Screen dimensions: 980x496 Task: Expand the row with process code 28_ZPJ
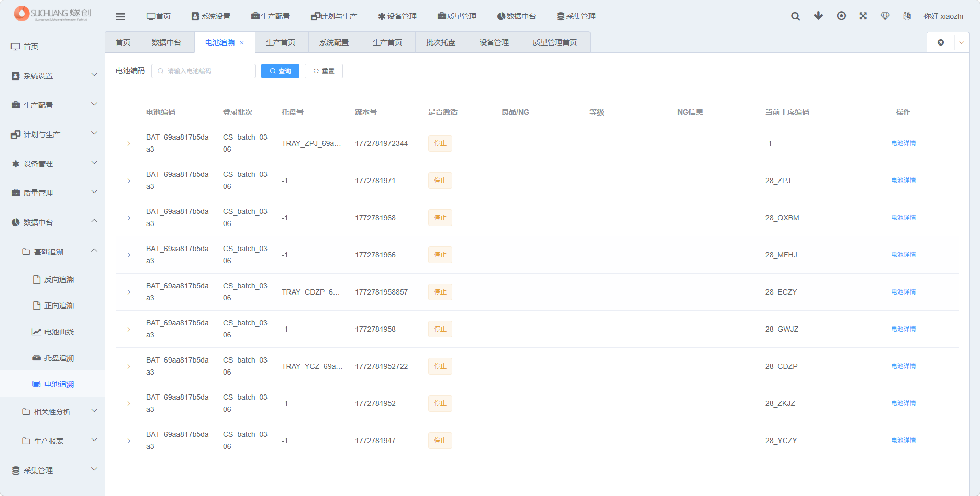(x=129, y=181)
